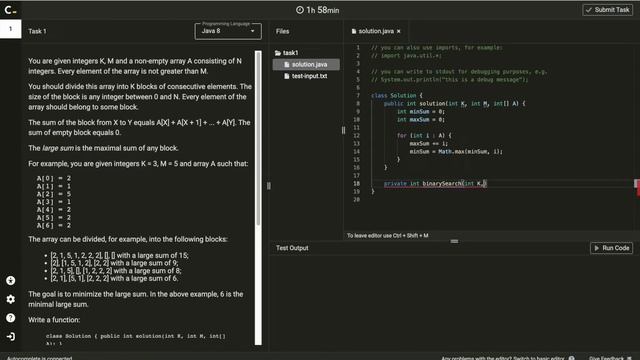
Task: Place cursor on line 18 binarySearch code
Action: pyautogui.click(x=435, y=184)
